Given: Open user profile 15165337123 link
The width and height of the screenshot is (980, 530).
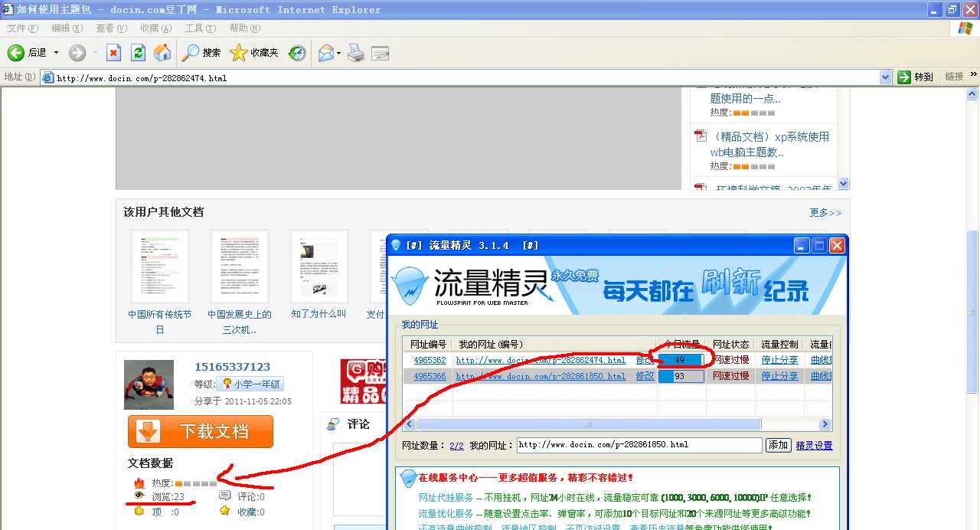Looking at the screenshot, I should point(232,367).
